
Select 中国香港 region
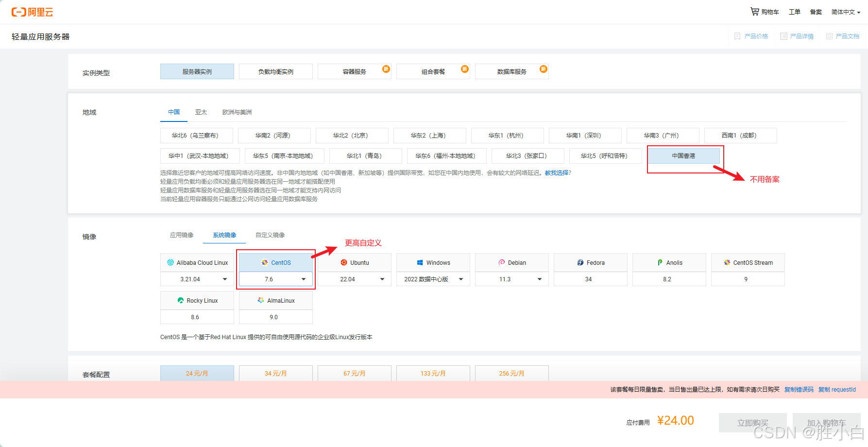click(x=684, y=156)
